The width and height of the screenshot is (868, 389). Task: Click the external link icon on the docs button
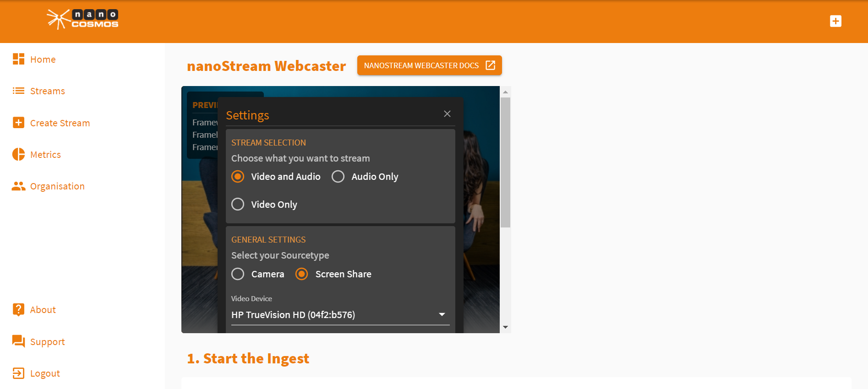(490, 65)
